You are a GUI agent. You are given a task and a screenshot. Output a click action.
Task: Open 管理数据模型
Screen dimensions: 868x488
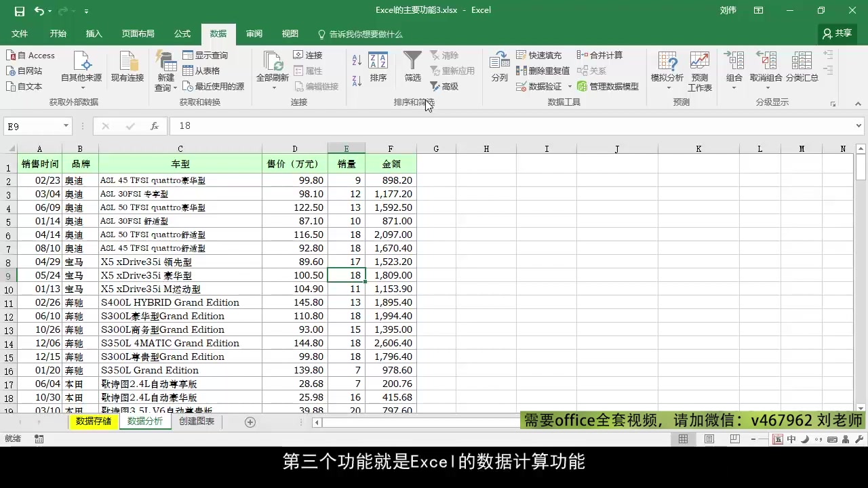(608, 86)
